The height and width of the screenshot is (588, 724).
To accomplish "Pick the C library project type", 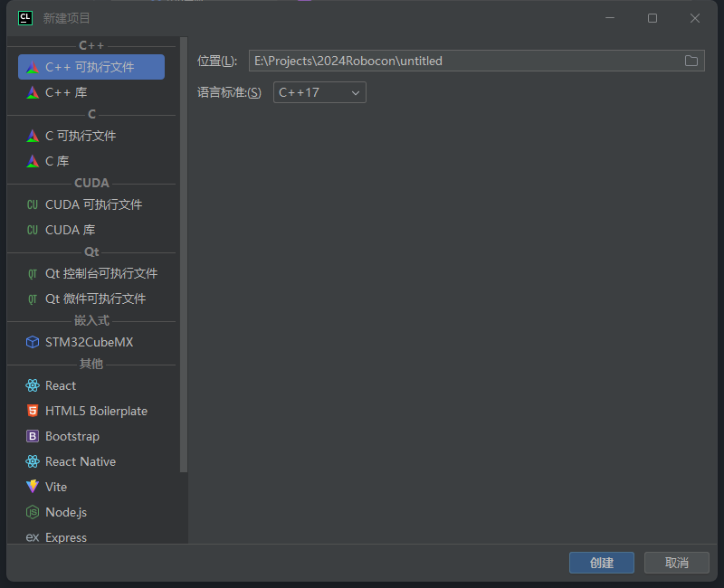I will tap(57, 161).
